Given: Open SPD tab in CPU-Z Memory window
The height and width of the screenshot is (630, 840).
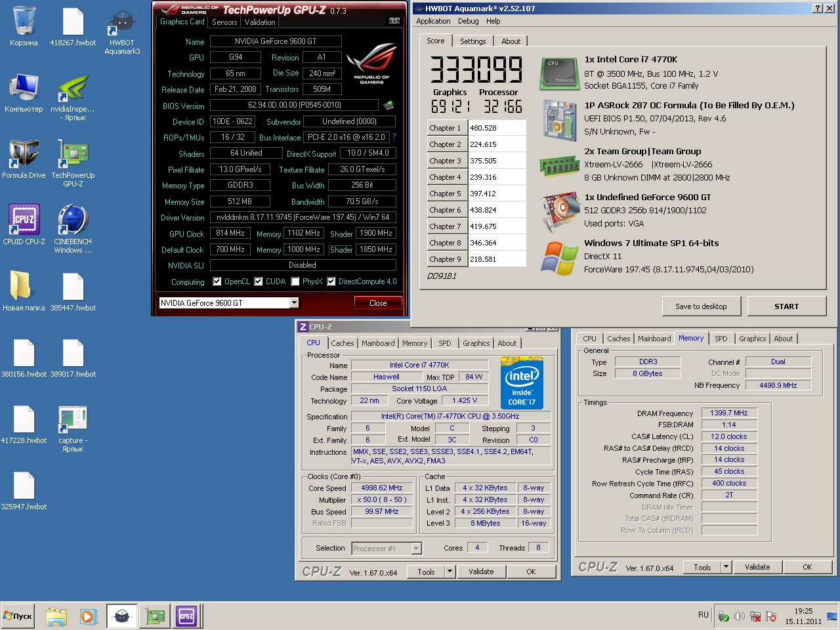Looking at the screenshot, I should point(721,339).
